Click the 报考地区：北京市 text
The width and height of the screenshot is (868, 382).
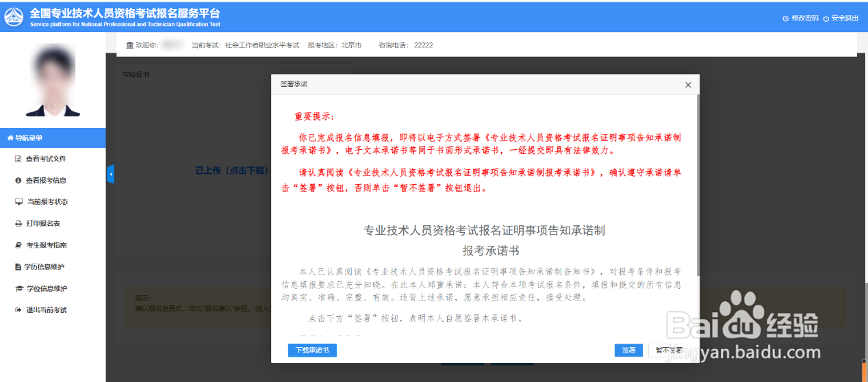(334, 45)
